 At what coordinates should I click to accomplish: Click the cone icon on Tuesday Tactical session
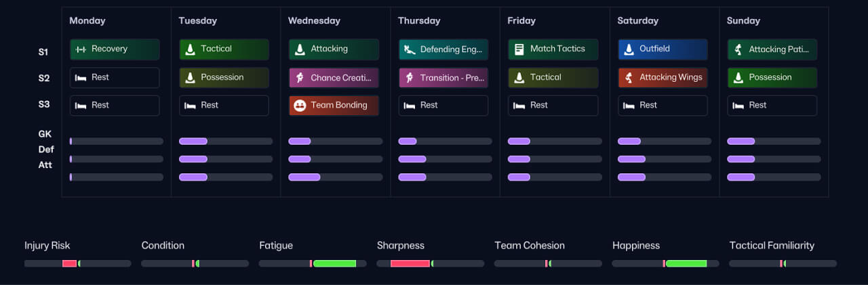coord(190,49)
